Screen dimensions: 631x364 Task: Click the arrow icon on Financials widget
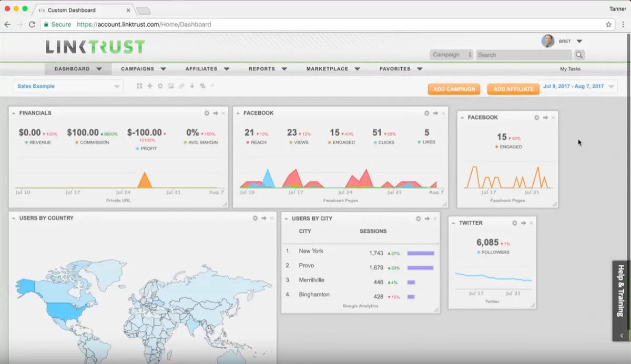tap(216, 113)
